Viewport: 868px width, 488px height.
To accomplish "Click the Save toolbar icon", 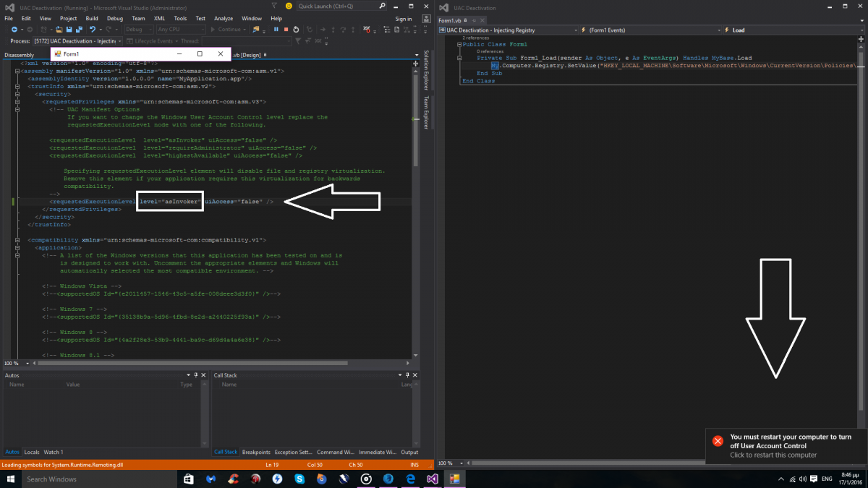I will click(x=69, y=30).
